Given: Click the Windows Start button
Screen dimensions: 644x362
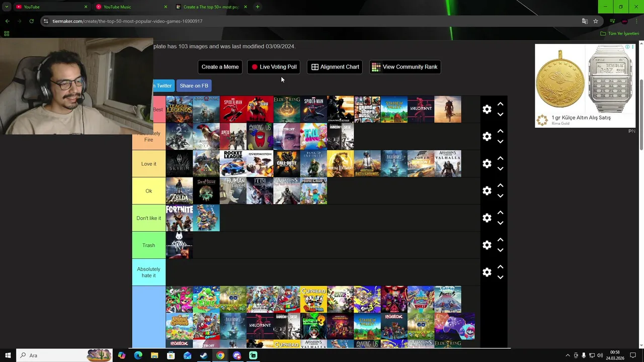Looking at the screenshot, I should coord(8,355).
